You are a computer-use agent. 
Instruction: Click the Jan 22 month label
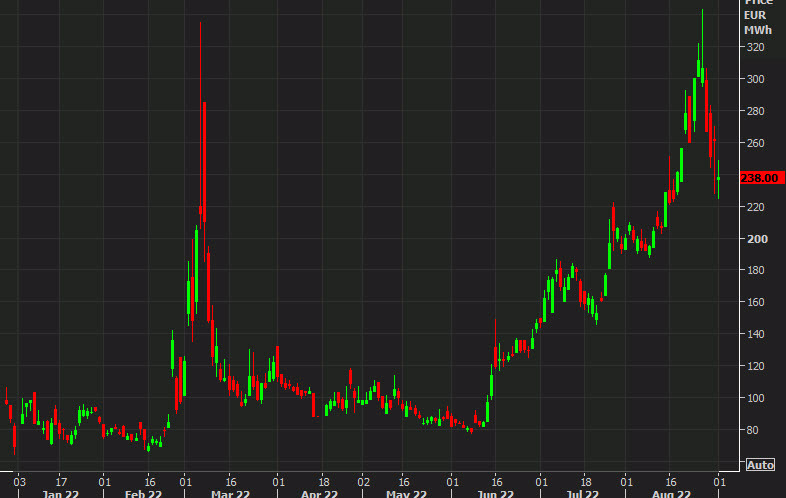point(60,494)
